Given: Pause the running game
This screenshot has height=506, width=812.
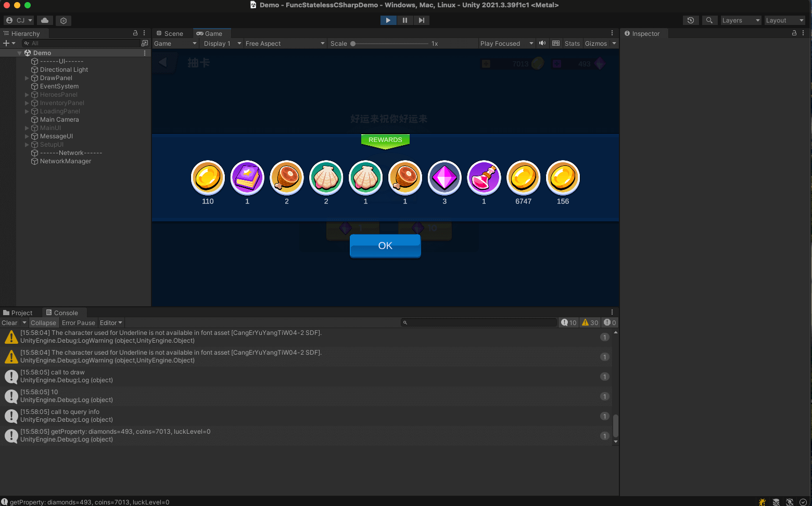Looking at the screenshot, I should tap(404, 20).
